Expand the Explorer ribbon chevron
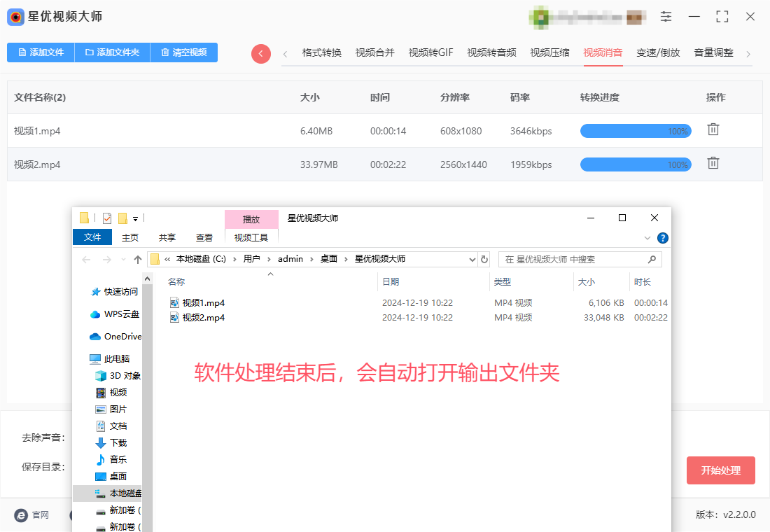The image size is (770, 532). point(647,238)
